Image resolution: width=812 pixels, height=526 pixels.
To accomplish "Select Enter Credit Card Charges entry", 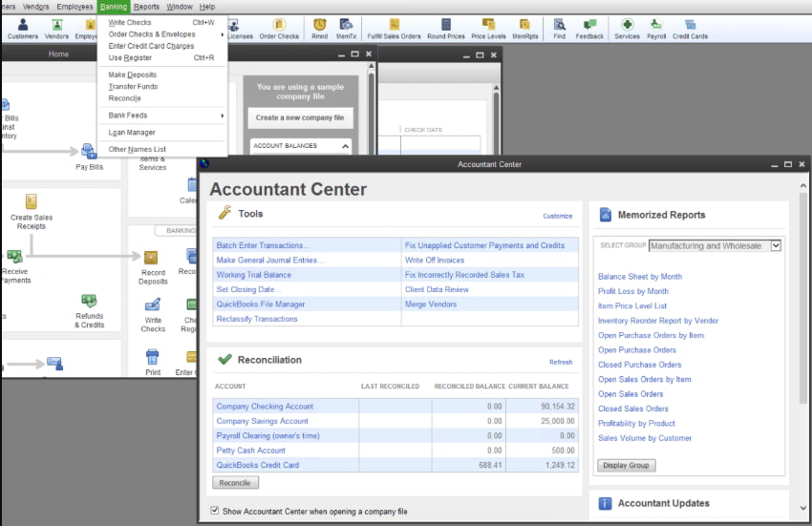I will [x=162, y=46].
